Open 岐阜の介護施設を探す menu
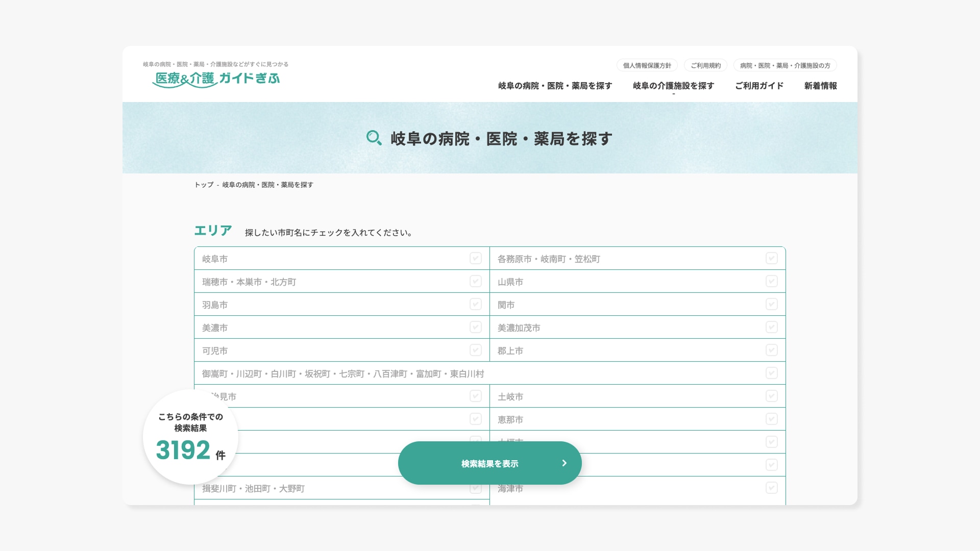The height and width of the screenshot is (551, 980). pyautogui.click(x=673, y=86)
